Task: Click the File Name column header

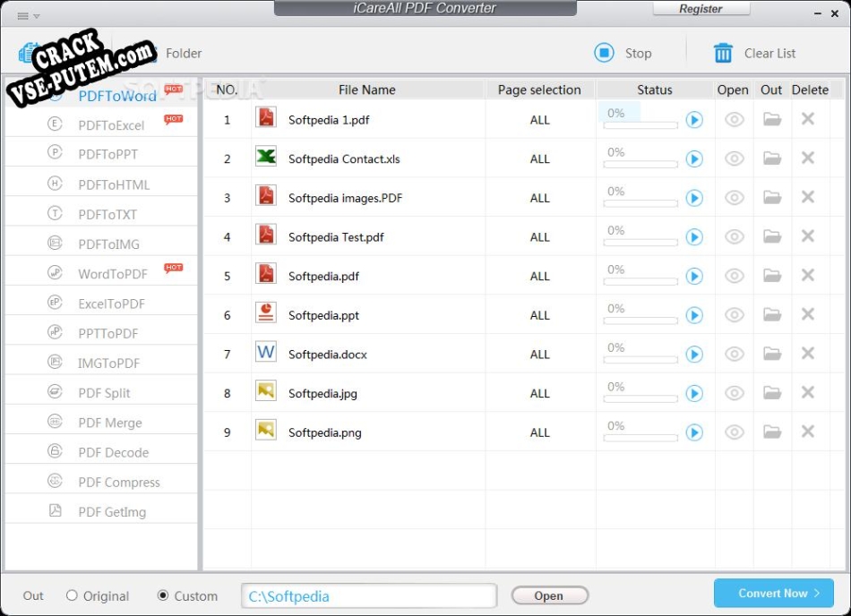Action: (367, 90)
